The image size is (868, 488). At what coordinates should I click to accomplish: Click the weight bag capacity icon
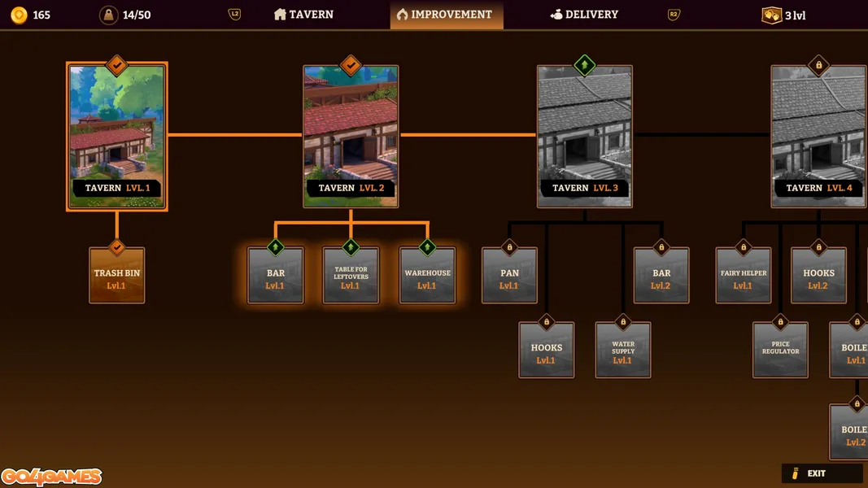click(108, 15)
